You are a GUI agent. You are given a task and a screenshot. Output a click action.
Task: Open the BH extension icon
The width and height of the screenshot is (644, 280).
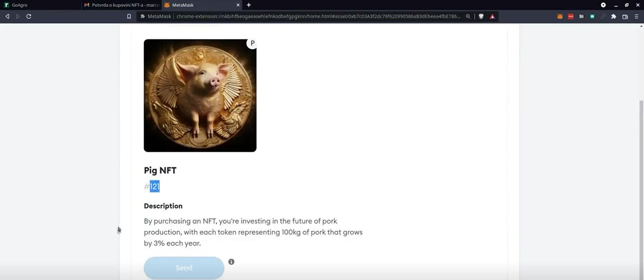point(582,16)
